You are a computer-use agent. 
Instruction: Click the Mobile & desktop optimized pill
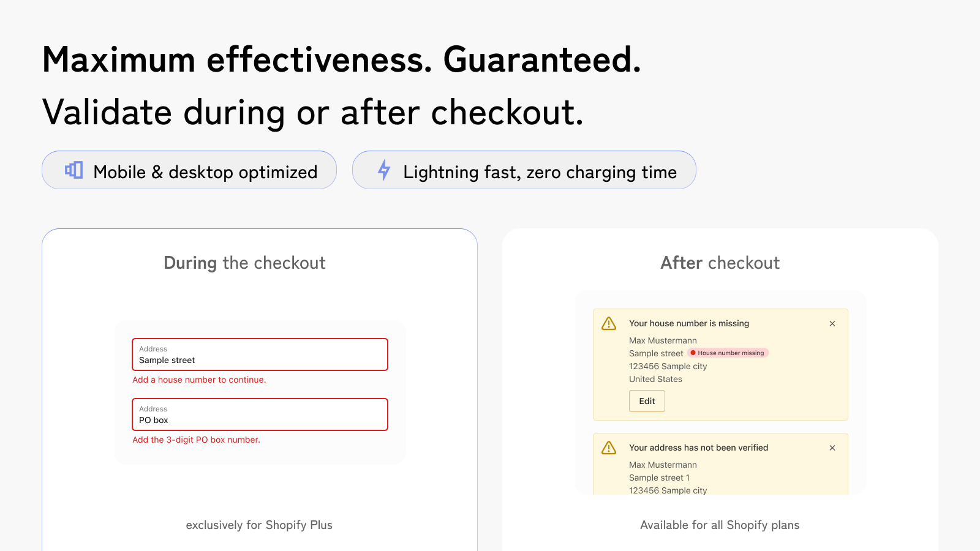tap(189, 170)
